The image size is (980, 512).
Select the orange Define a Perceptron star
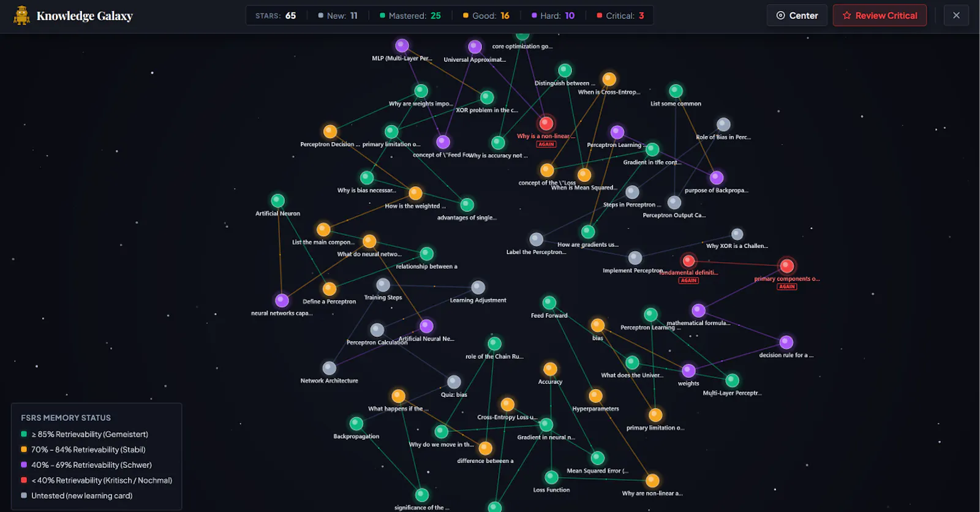coord(330,288)
